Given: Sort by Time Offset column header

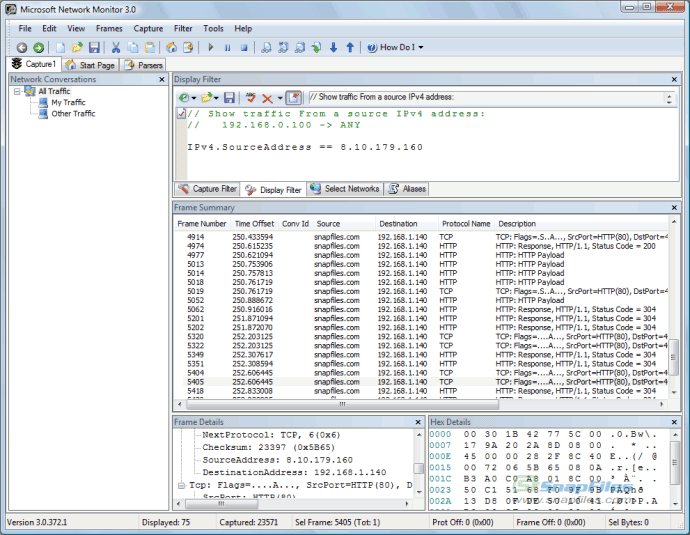Looking at the screenshot, I should click(x=254, y=224).
